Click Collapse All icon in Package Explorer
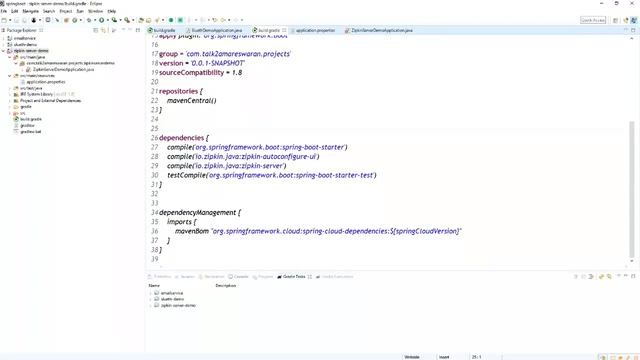Viewport: 640px width, 360px height. point(96,30)
